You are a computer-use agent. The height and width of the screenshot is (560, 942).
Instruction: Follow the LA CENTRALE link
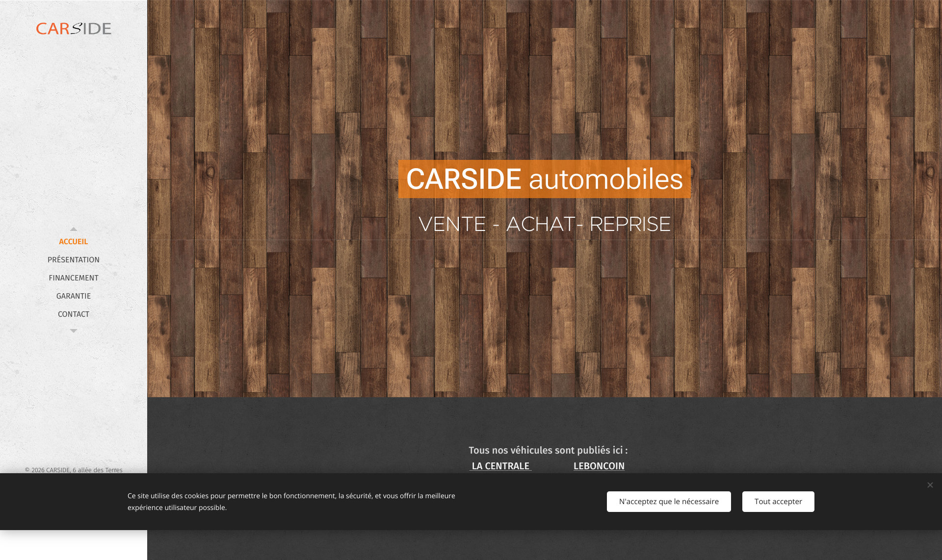click(x=500, y=466)
